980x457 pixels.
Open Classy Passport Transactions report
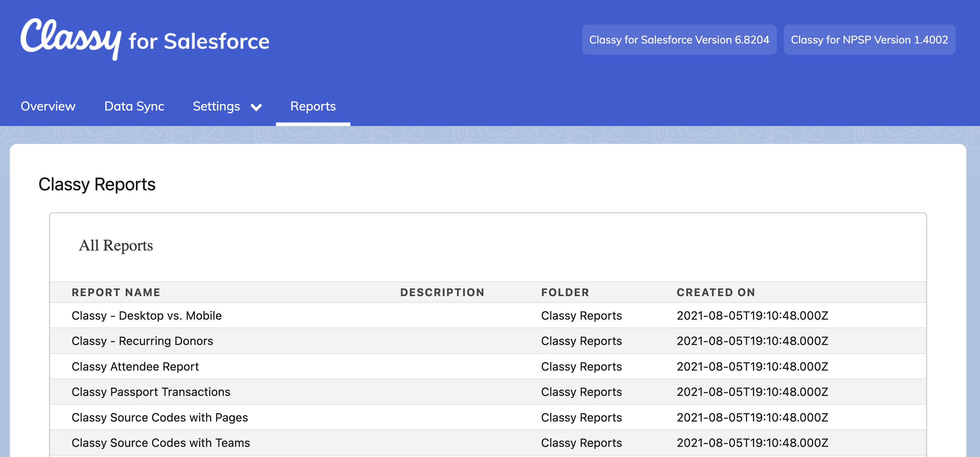[x=151, y=392]
